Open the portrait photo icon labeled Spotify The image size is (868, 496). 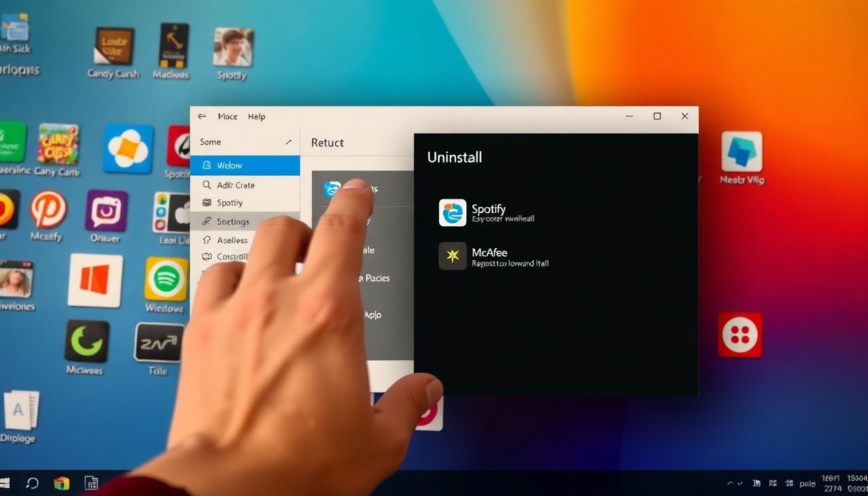(232, 47)
